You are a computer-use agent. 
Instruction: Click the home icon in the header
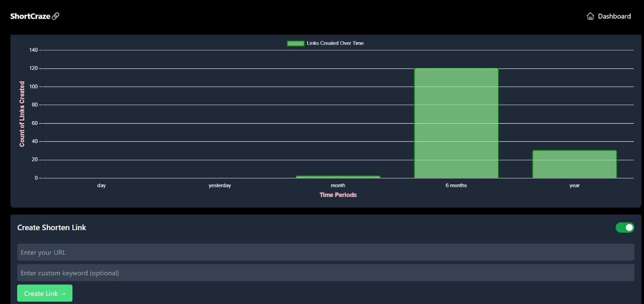tap(590, 16)
